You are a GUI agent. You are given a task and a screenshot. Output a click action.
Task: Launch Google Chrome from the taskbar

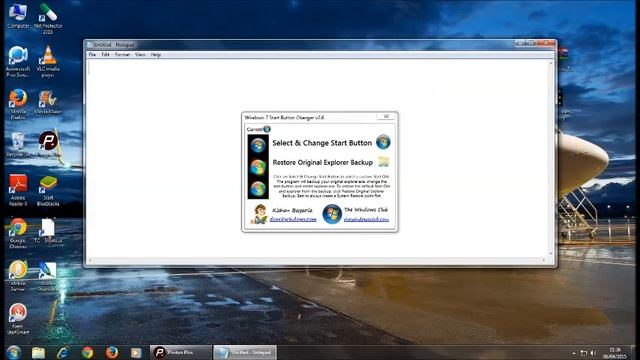(87, 352)
